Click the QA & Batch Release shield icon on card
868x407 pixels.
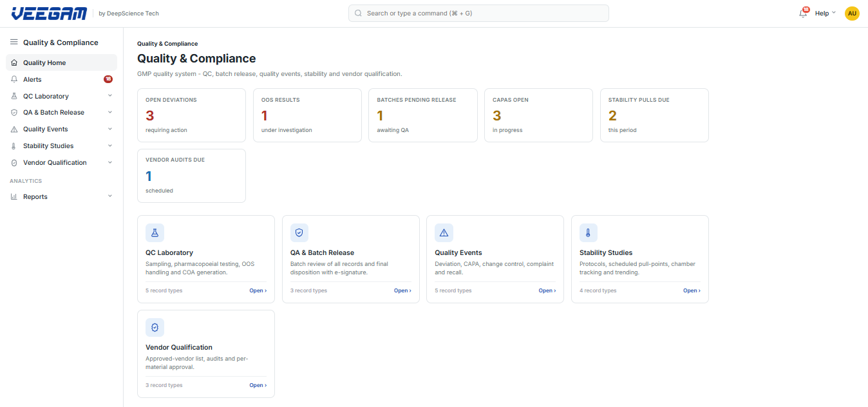(x=299, y=232)
